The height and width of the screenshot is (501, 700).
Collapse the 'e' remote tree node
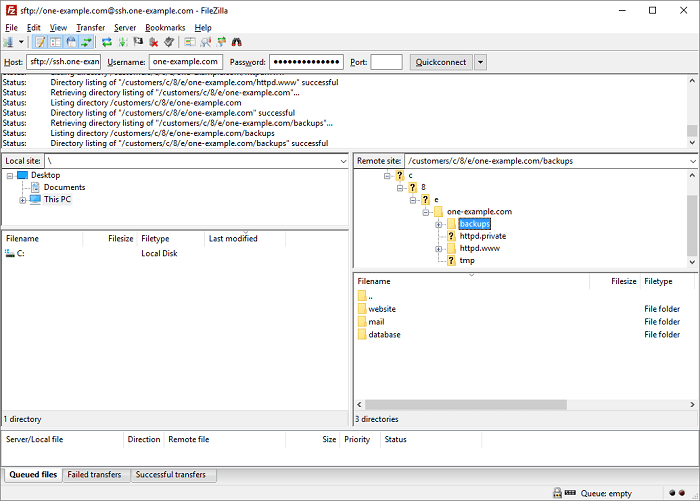pos(413,200)
